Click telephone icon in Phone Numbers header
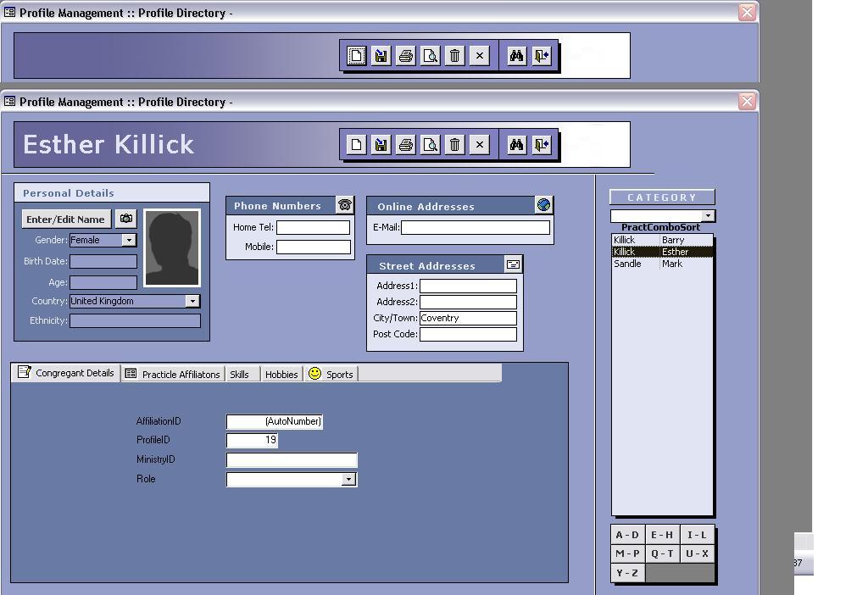The height and width of the screenshot is (595, 868). point(344,205)
